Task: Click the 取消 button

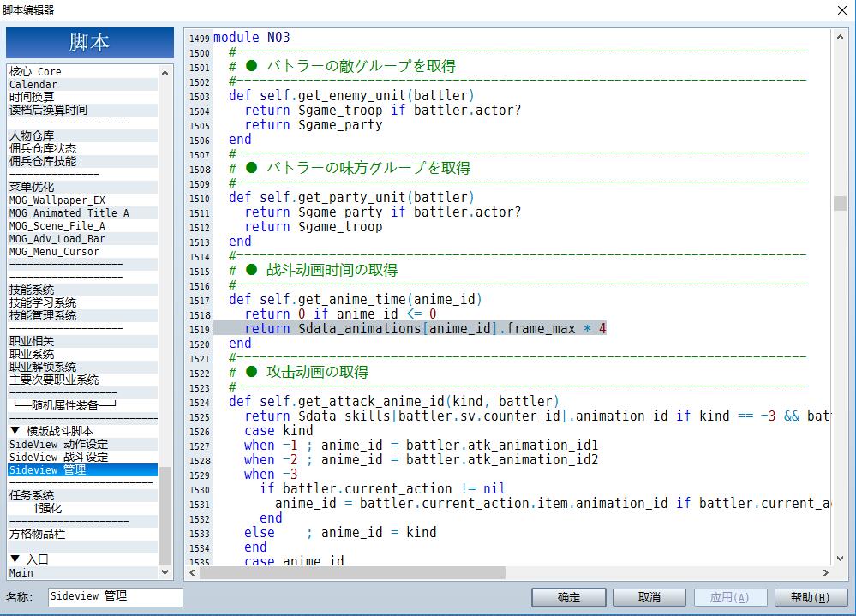Action: point(649,597)
